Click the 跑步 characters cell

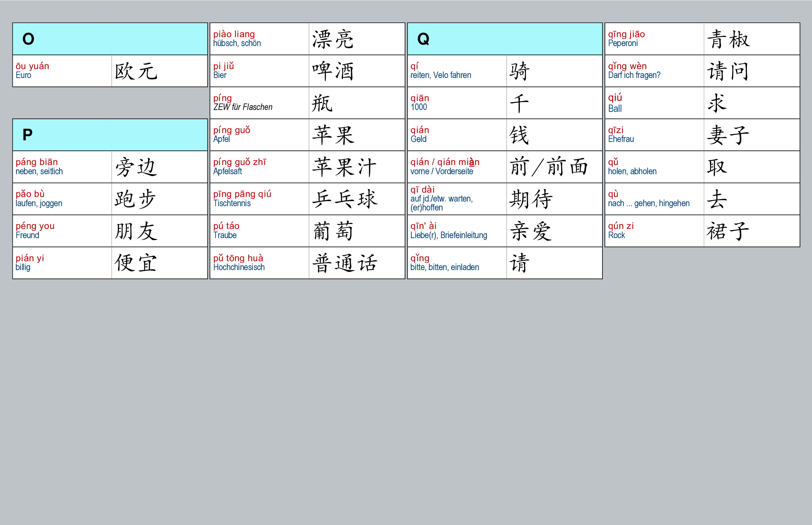pos(159,199)
